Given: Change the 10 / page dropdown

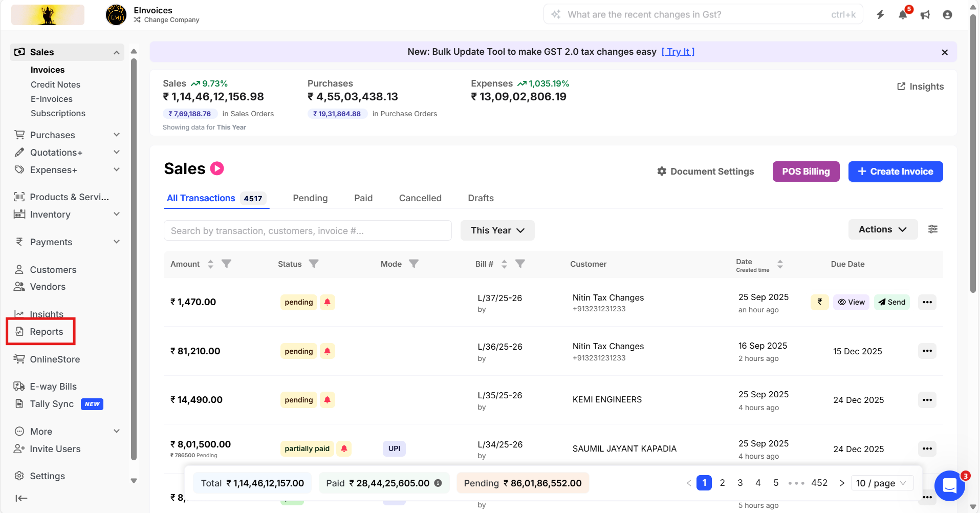Looking at the screenshot, I should 881,483.
